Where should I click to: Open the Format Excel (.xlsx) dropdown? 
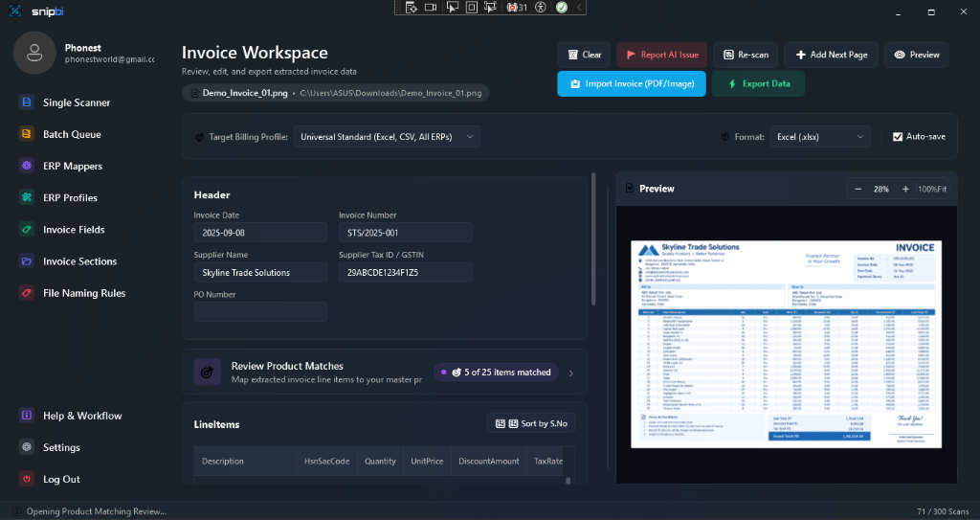tap(820, 136)
